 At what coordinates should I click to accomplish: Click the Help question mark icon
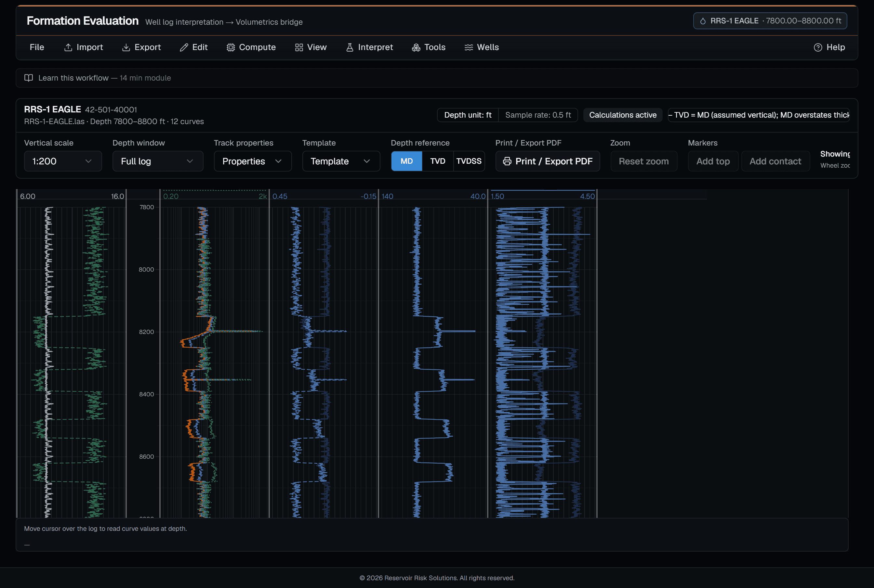(x=818, y=47)
